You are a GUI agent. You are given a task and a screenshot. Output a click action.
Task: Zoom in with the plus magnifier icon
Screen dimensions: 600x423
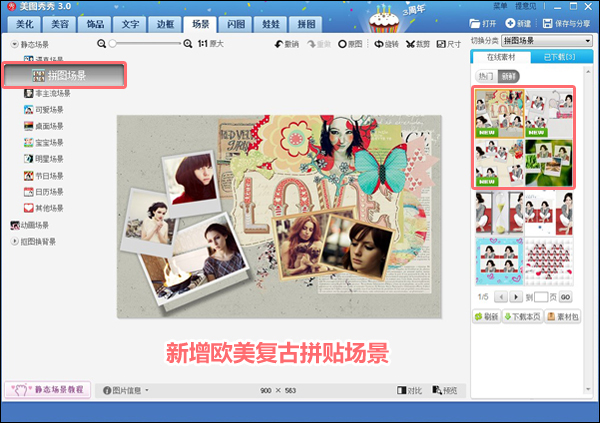(x=188, y=44)
